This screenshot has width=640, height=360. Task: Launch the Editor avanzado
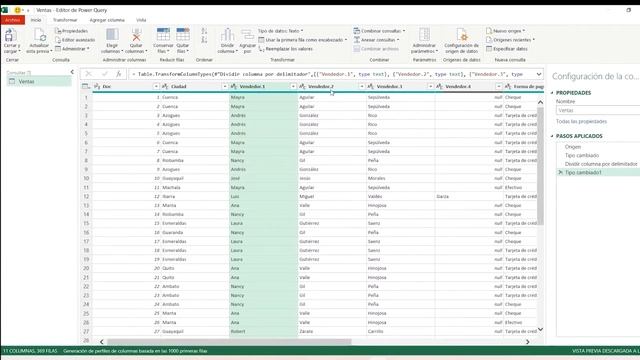tap(75, 40)
